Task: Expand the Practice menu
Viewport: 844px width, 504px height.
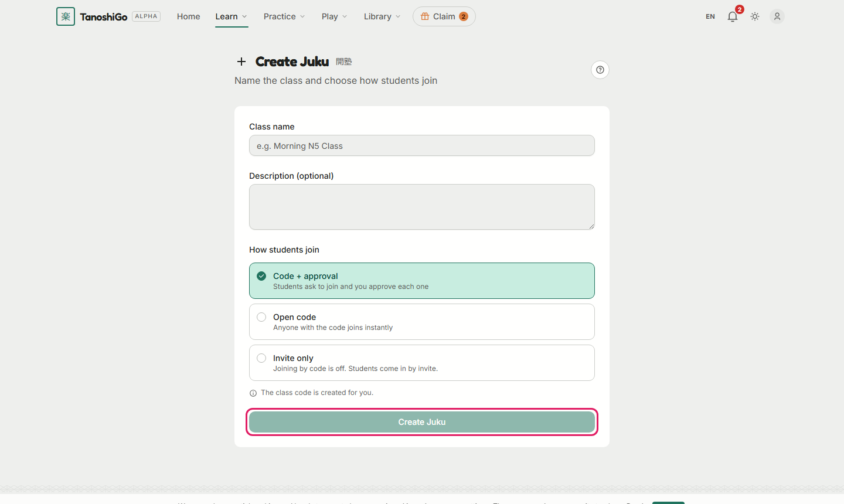Action: click(284, 16)
